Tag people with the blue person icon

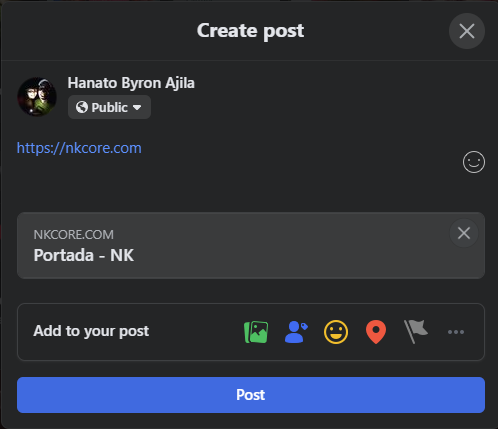pos(296,332)
